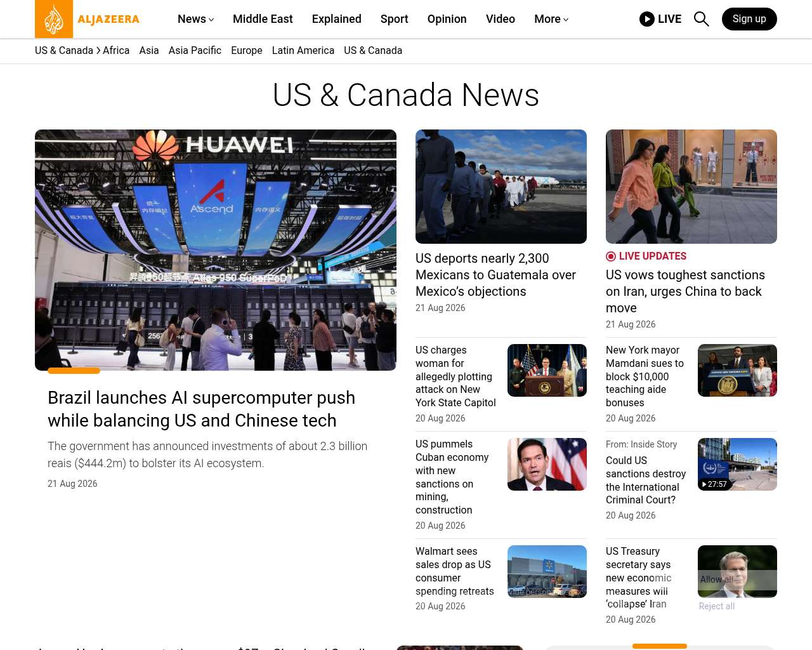Open the Brazil AI supercomputer headline
The image size is (812, 650).
201,409
